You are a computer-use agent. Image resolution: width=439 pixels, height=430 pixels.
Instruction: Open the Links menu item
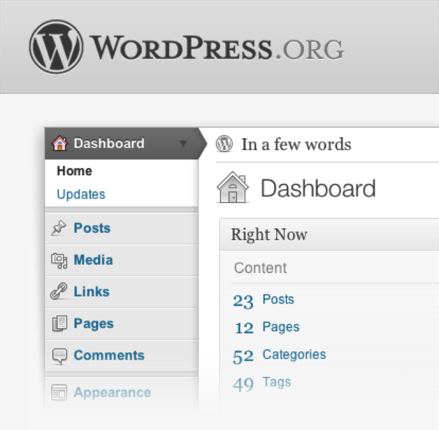click(122, 292)
